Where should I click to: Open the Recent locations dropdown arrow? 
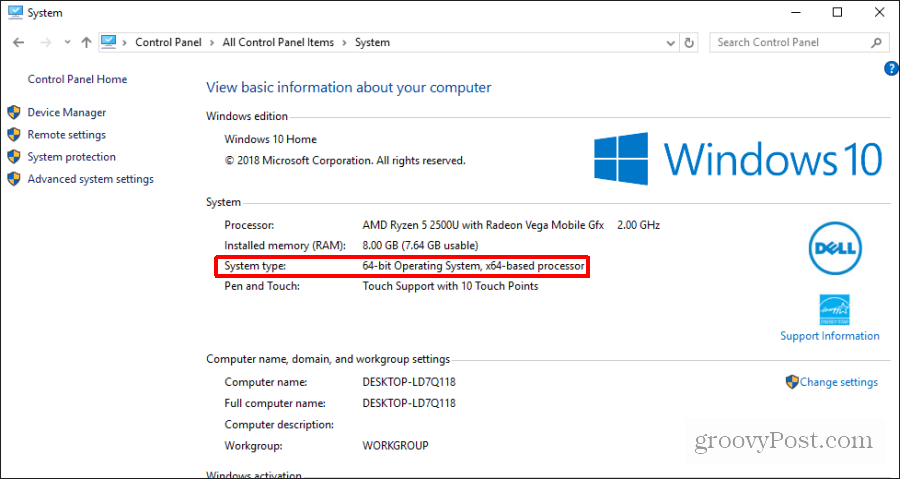pyautogui.click(x=68, y=42)
